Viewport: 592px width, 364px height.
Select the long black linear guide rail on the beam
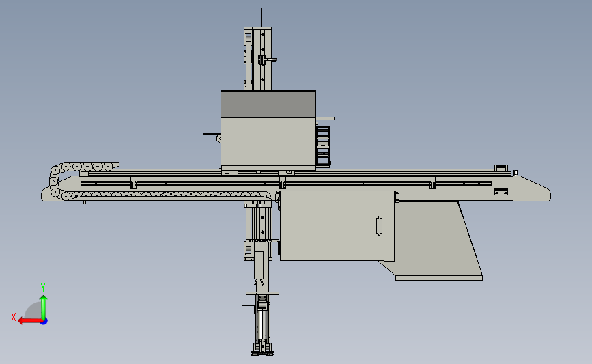click(x=286, y=184)
